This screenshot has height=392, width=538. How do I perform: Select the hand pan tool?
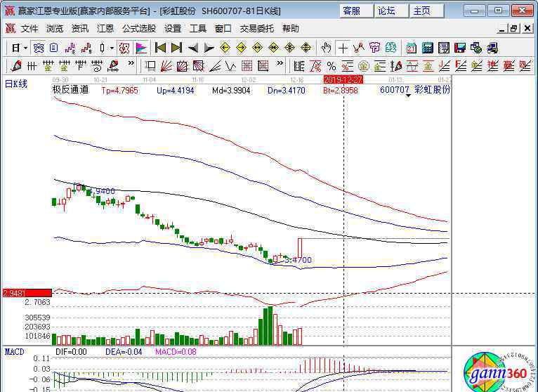click(x=326, y=48)
